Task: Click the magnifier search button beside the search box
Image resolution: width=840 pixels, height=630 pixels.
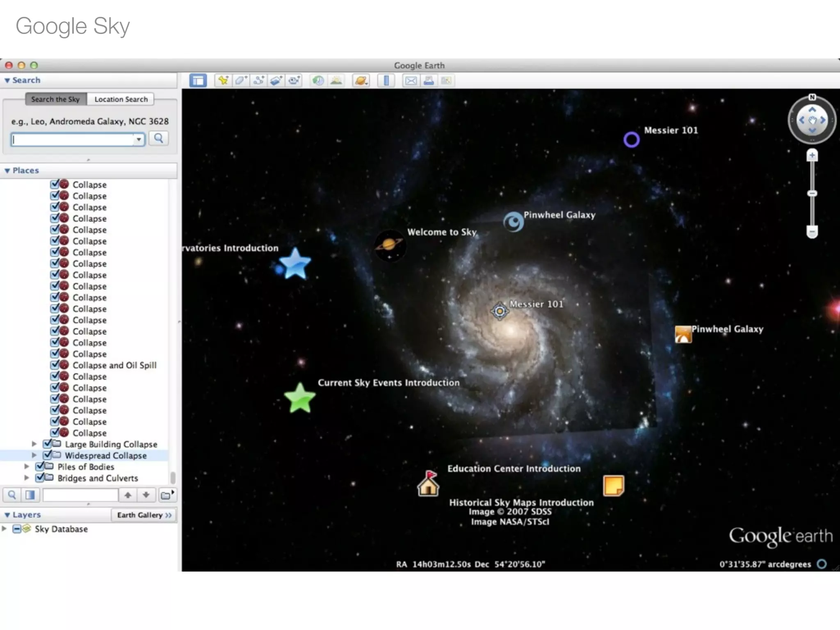Action: [x=159, y=139]
